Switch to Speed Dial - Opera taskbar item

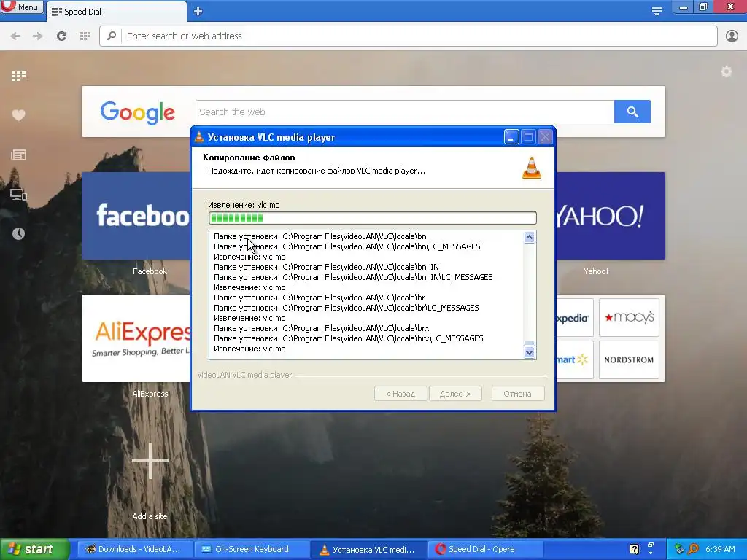pyautogui.click(x=486, y=549)
